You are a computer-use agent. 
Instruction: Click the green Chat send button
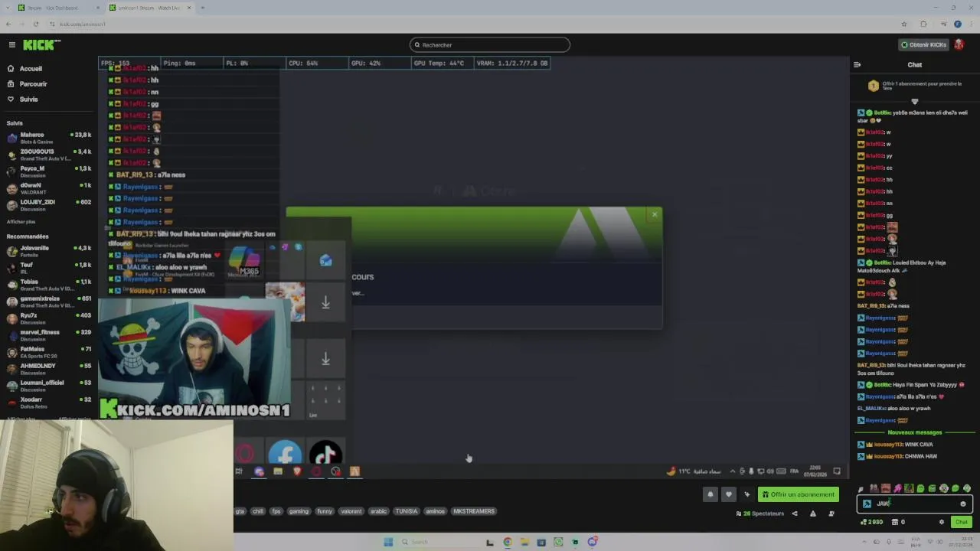click(962, 522)
